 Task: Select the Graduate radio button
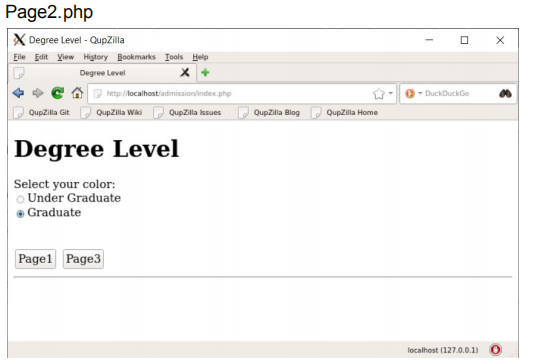[20, 214]
